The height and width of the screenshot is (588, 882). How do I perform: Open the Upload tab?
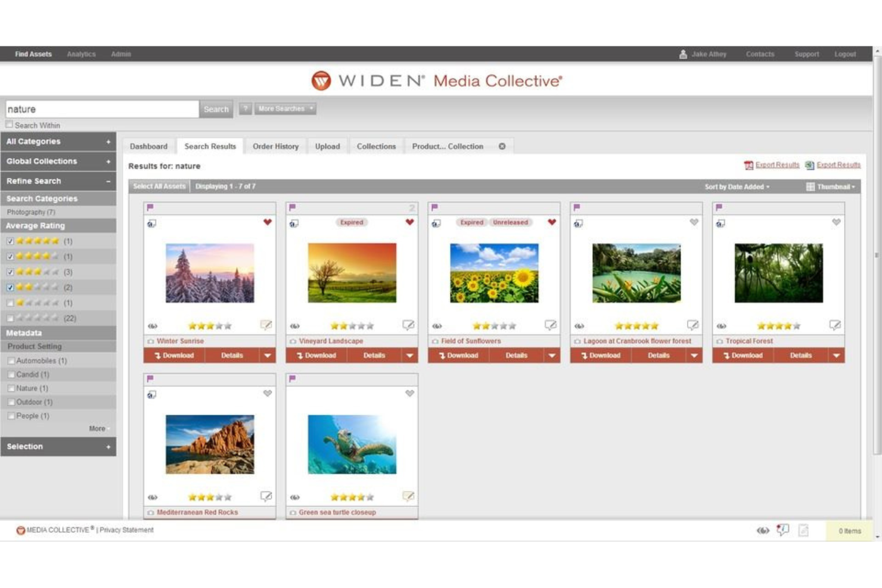click(x=327, y=147)
